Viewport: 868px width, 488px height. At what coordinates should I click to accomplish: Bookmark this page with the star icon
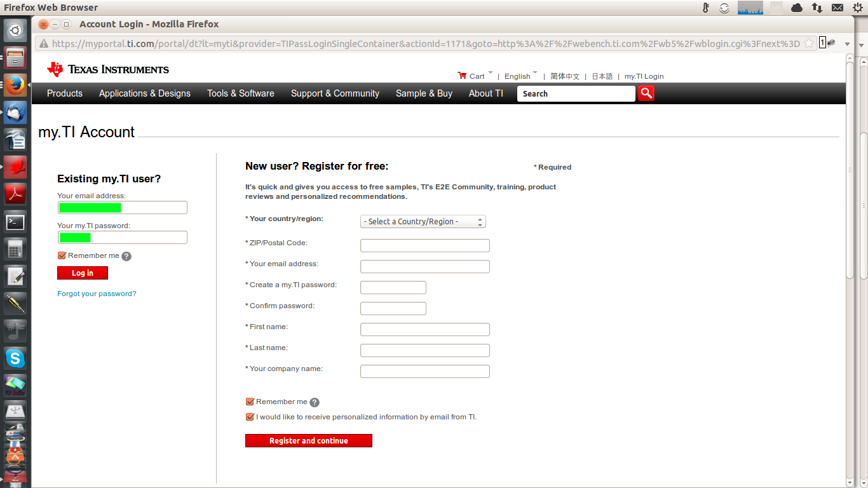pyautogui.click(x=809, y=43)
